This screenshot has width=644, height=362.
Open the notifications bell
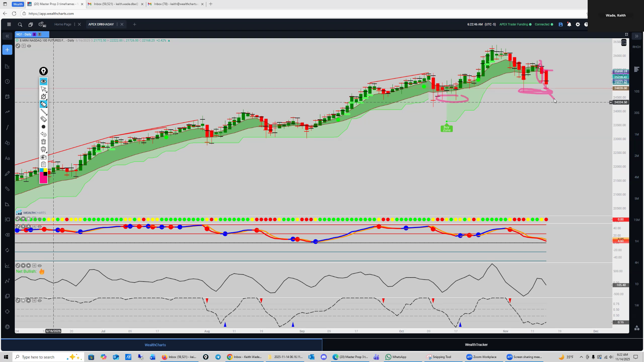(x=569, y=24)
